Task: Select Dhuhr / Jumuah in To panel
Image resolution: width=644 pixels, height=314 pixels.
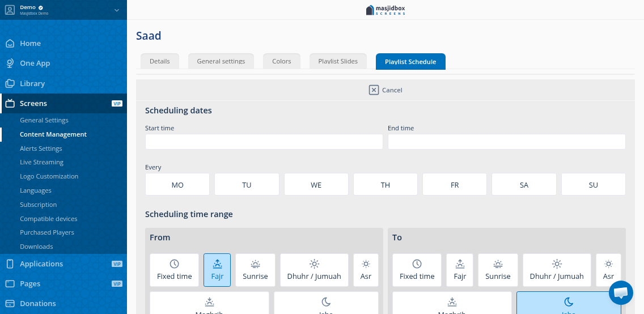Action: [x=557, y=270]
